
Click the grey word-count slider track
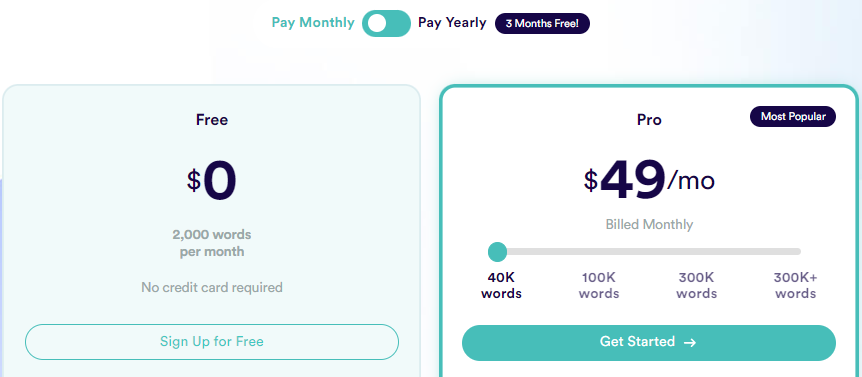649,252
